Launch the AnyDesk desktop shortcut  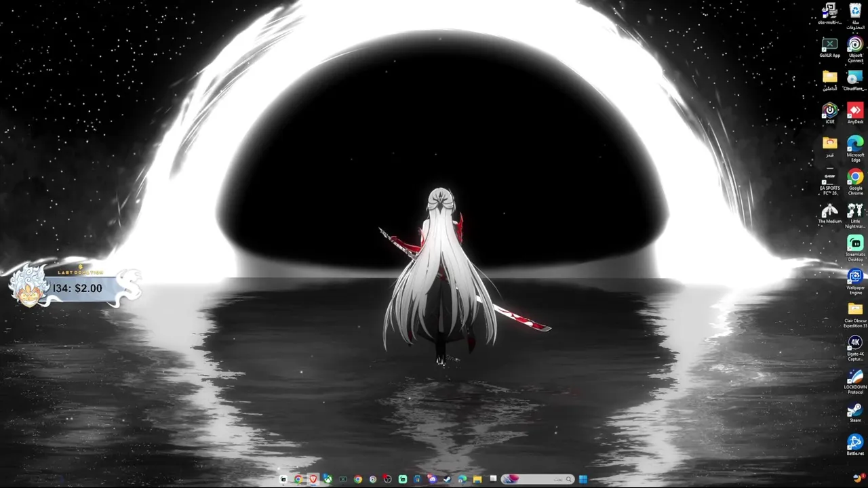coord(855,113)
